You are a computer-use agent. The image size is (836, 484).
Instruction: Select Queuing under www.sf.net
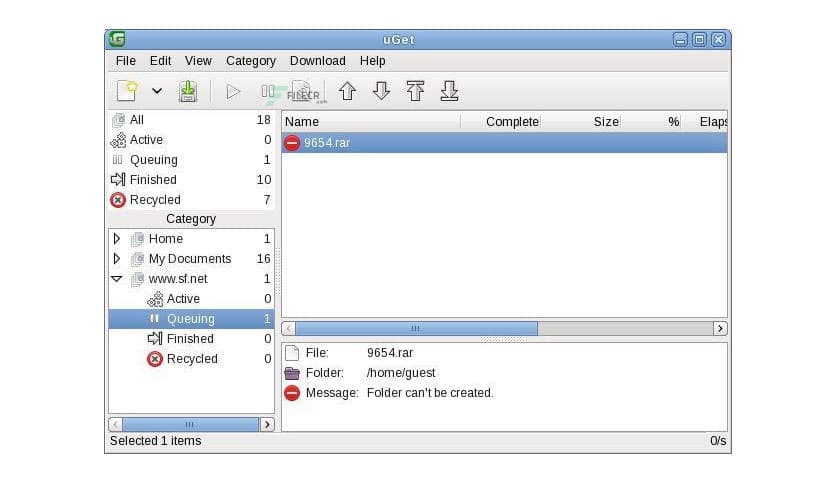[191, 319]
